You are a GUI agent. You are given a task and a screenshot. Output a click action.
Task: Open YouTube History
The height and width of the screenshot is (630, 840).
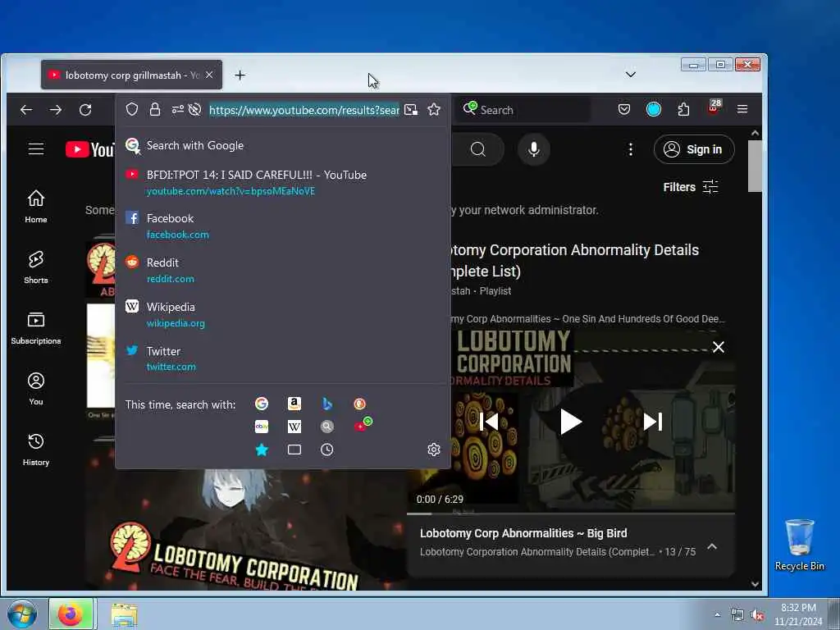36,450
